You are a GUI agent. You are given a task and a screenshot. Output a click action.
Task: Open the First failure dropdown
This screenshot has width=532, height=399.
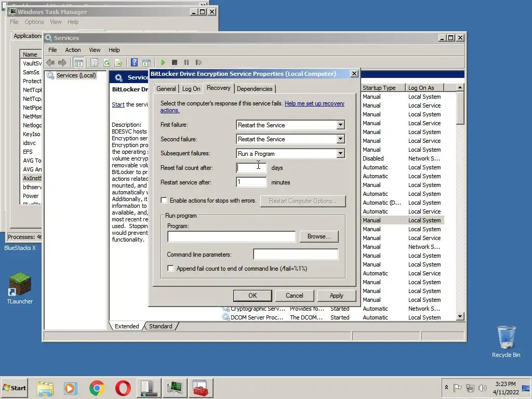point(341,125)
